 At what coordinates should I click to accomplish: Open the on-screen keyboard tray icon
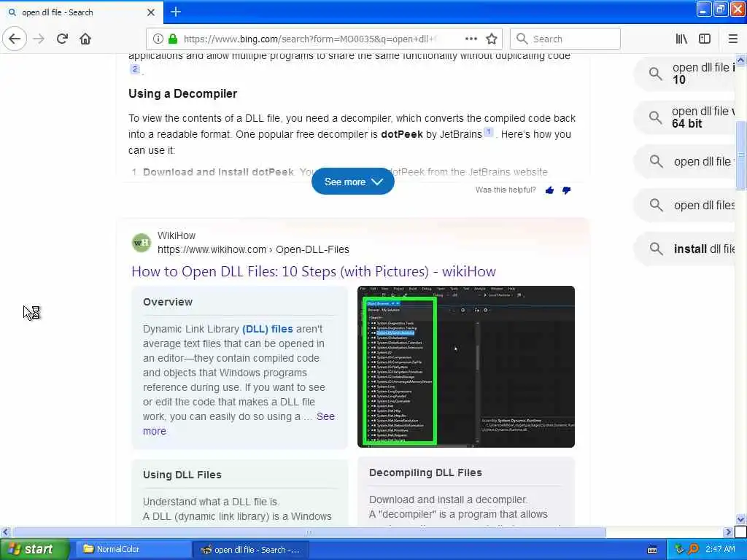(653, 550)
